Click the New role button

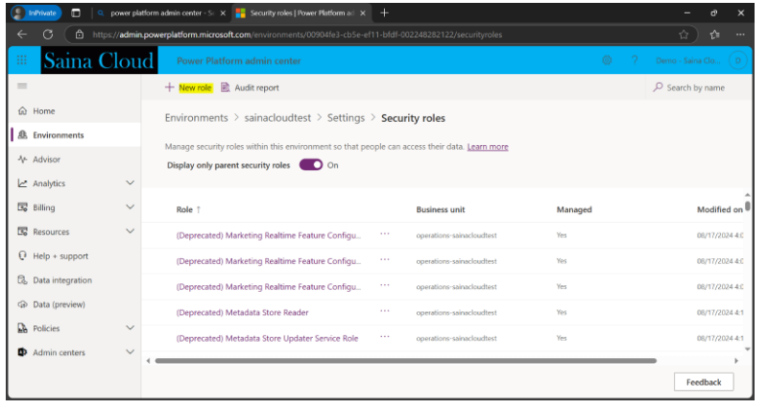click(189, 88)
